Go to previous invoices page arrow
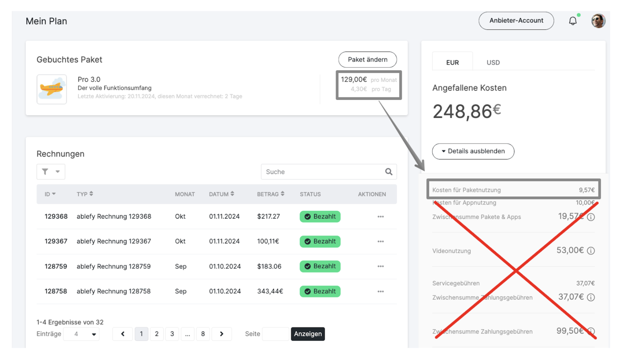Viewport: 624px width, 364px height. pos(123,334)
